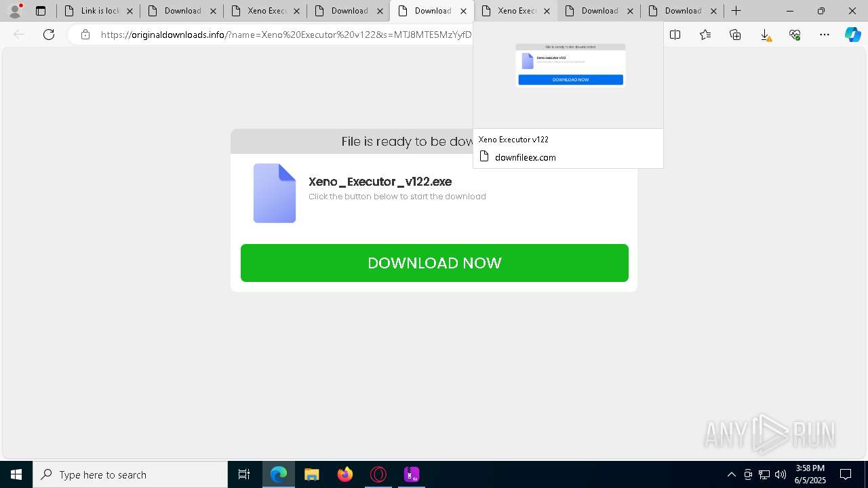Image resolution: width=868 pixels, height=488 pixels.
Task: Open the notification center icon
Action: (846, 474)
